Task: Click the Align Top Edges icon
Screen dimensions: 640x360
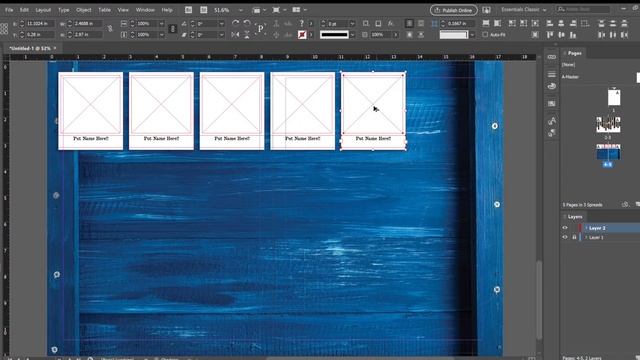Action: [550, 35]
